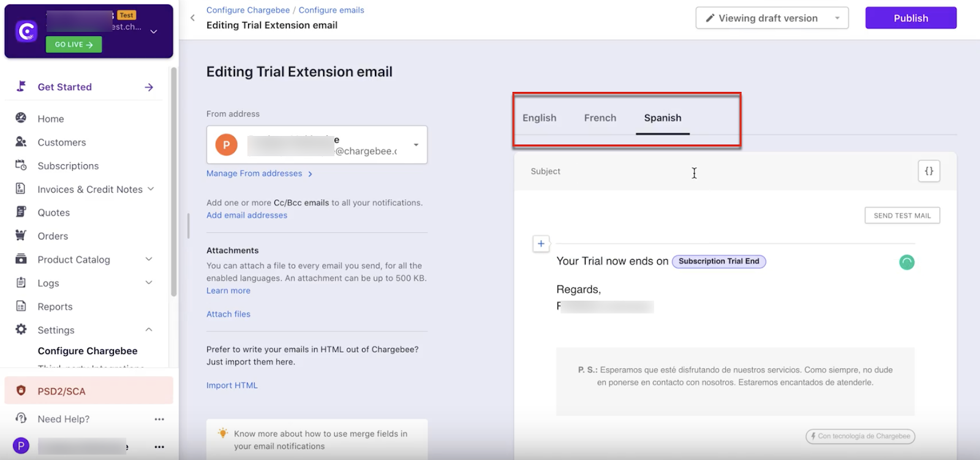Image resolution: width=980 pixels, height=460 pixels.
Task: Open Orders via the cart icon
Action: pos(21,235)
